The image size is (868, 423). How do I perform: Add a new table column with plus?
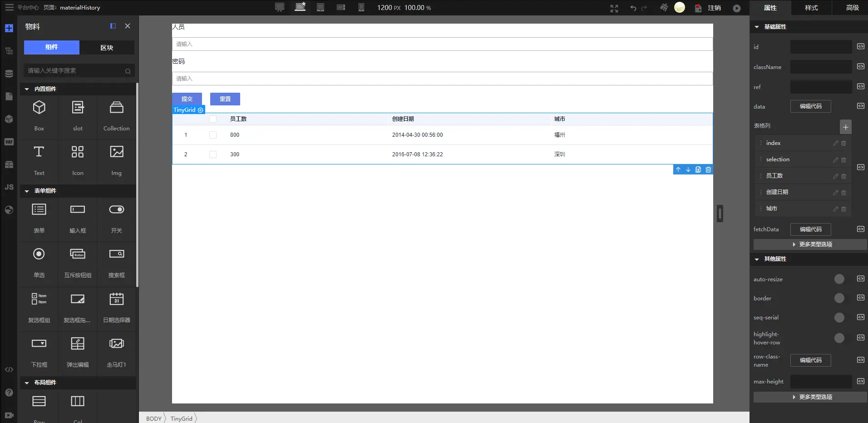[x=845, y=127]
